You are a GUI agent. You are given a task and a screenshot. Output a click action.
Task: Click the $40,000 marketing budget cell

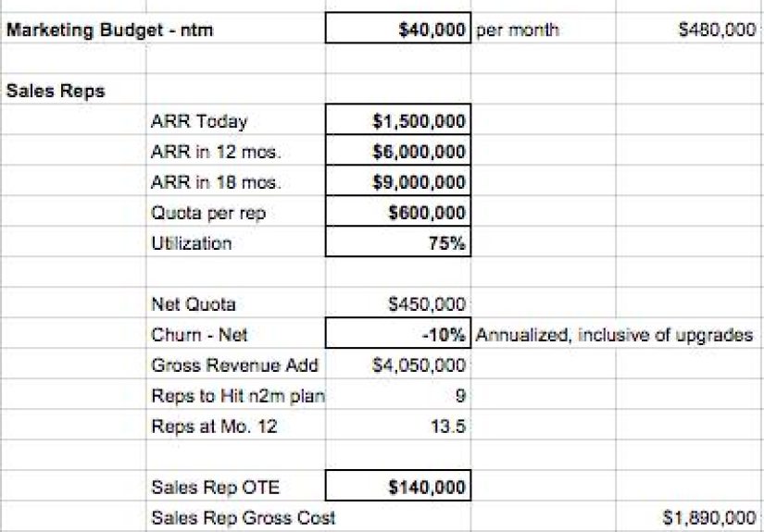coord(398,29)
